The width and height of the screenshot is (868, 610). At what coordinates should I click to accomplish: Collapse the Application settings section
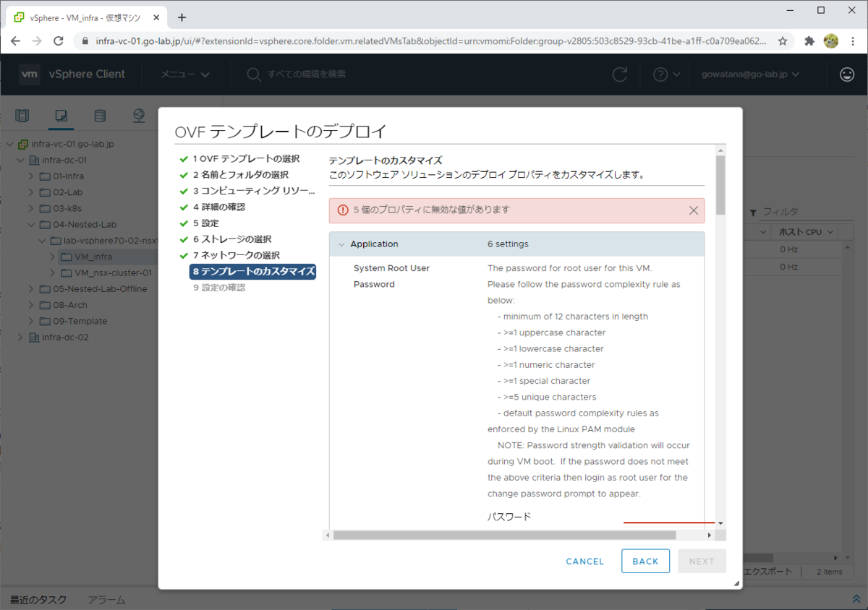click(341, 244)
